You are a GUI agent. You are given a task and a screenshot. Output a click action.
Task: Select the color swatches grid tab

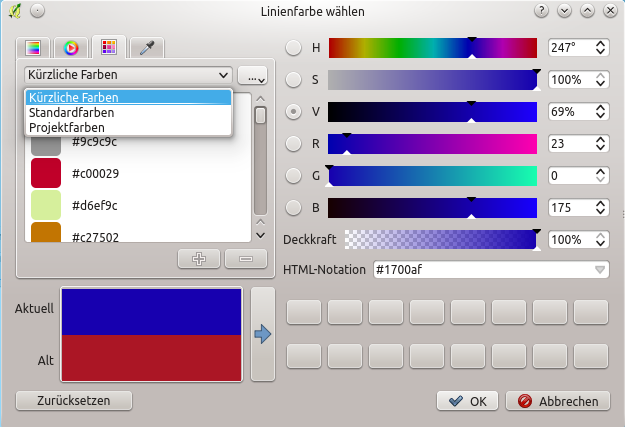point(108,47)
